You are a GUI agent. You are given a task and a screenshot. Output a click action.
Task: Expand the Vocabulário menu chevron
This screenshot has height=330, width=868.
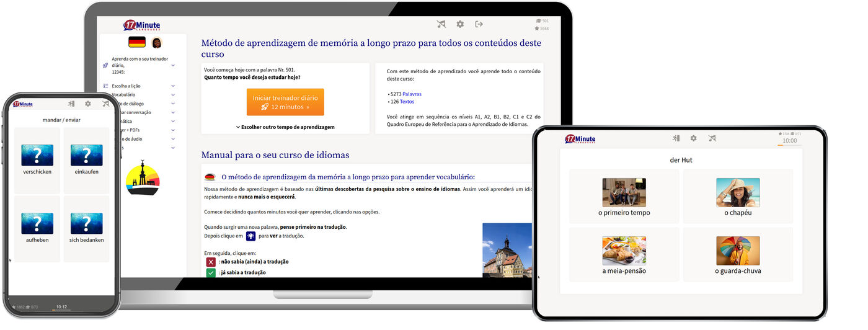(x=173, y=95)
